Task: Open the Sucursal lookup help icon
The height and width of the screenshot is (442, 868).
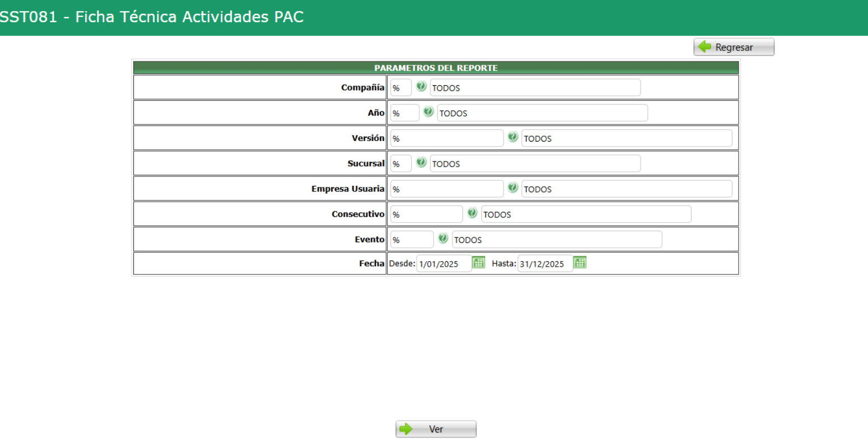Action: point(421,163)
